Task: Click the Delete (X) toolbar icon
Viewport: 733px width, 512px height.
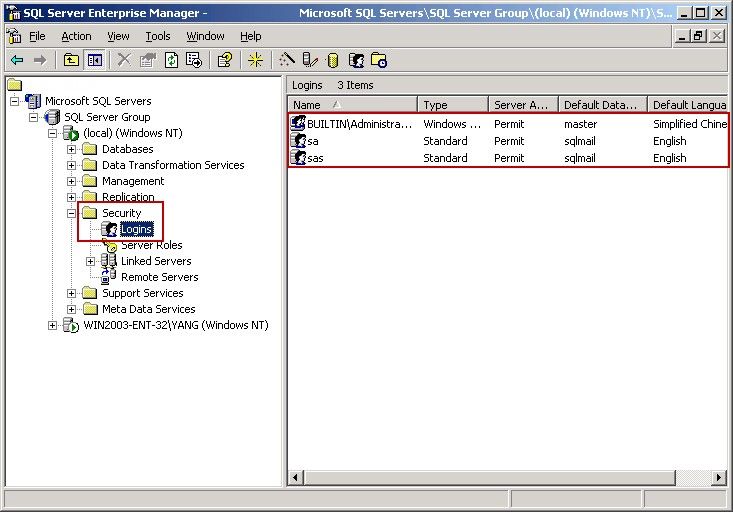Action: pyautogui.click(x=124, y=60)
